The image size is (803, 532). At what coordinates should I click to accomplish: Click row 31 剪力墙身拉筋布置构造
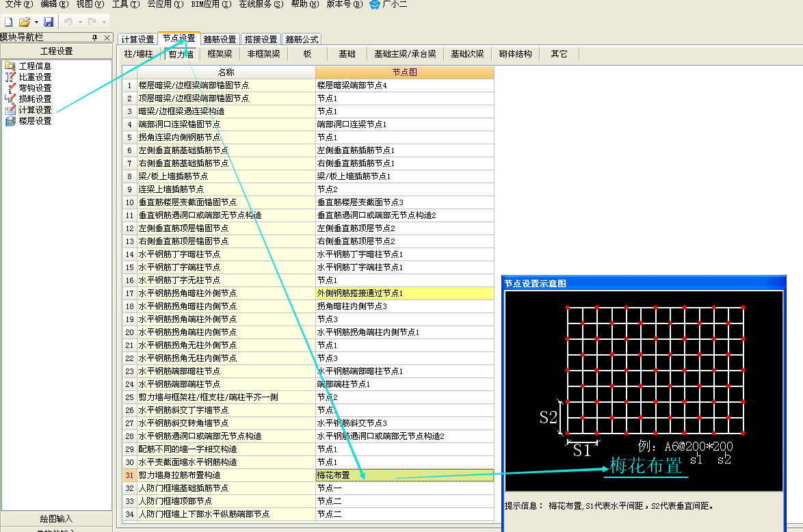[226, 475]
